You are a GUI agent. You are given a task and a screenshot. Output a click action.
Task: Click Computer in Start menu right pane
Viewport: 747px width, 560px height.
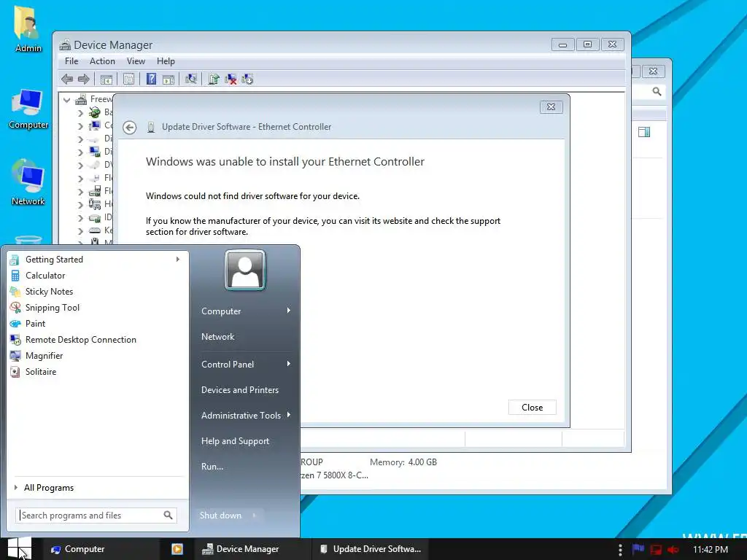pyautogui.click(x=221, y=311)
